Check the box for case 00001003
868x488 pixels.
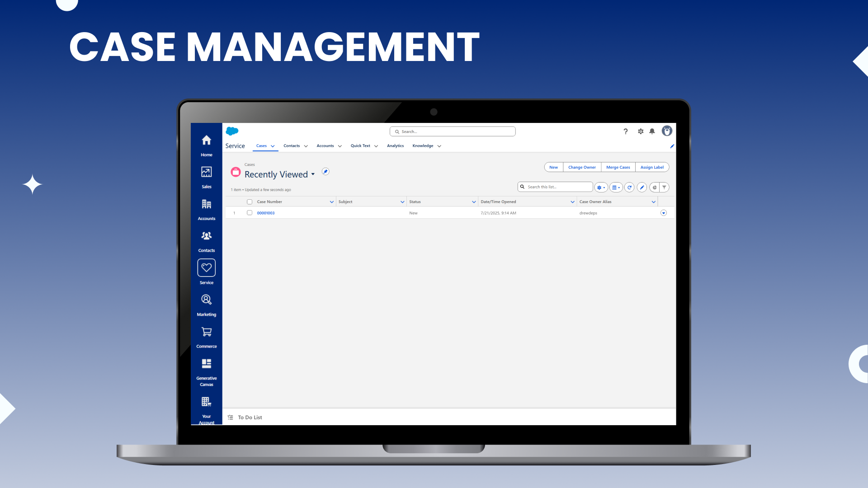coord(250,213)
